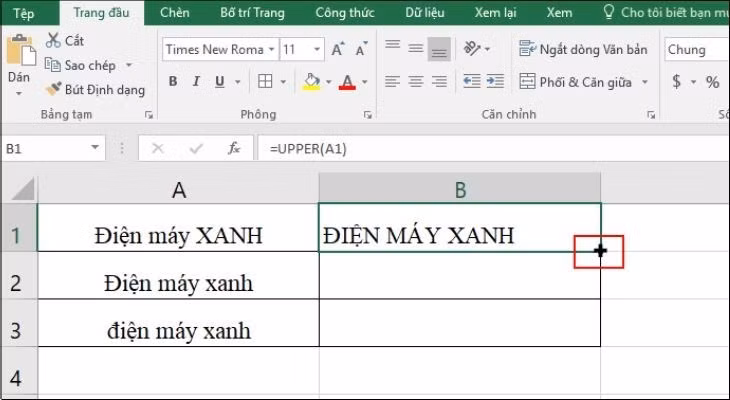Click the Cắt scissors button

(x=64, y=41)
